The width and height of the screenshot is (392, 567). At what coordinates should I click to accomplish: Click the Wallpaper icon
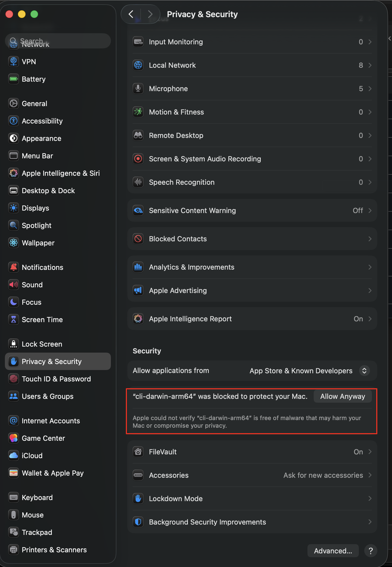13,243
